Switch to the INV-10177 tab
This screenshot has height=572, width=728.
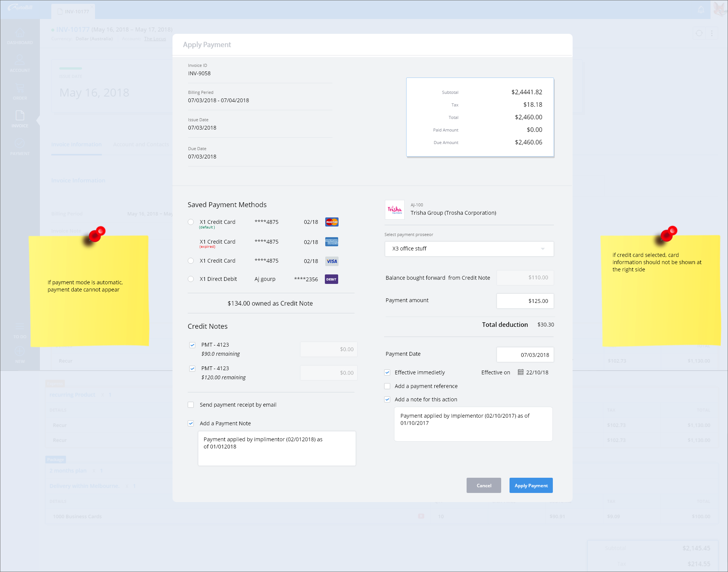[73, 11]
